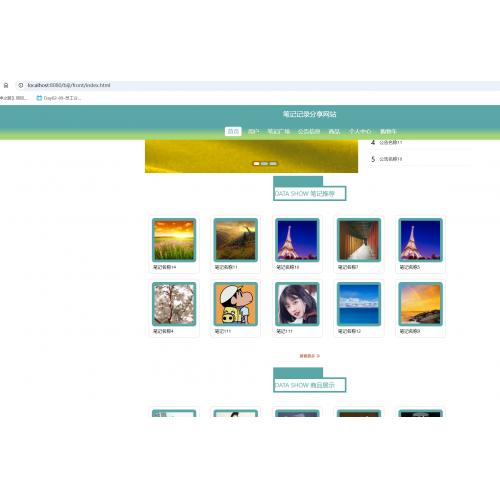
Task: Select the first carousel indicator dot
Action: click(x=256, y=163)
